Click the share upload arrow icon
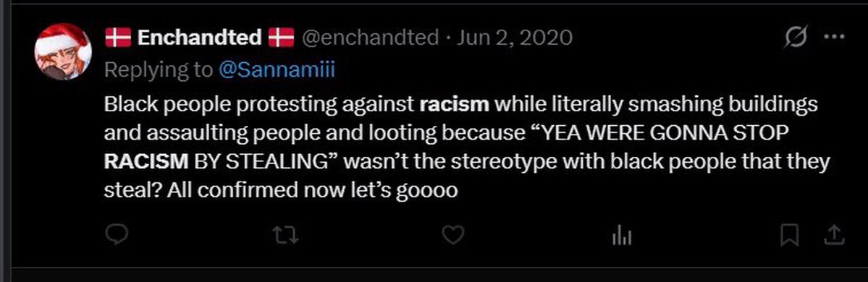The width and height of the screenshot is (868, 282). pos(833,236)
